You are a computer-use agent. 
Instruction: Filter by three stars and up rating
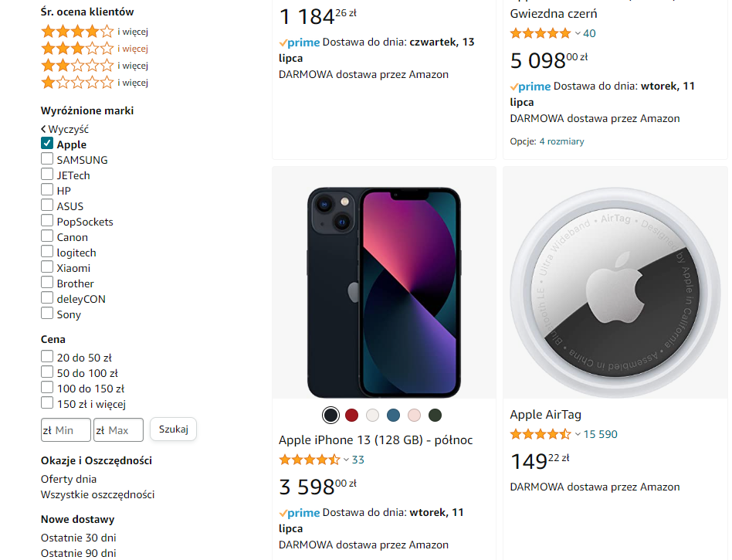click(x=77, y=49)
